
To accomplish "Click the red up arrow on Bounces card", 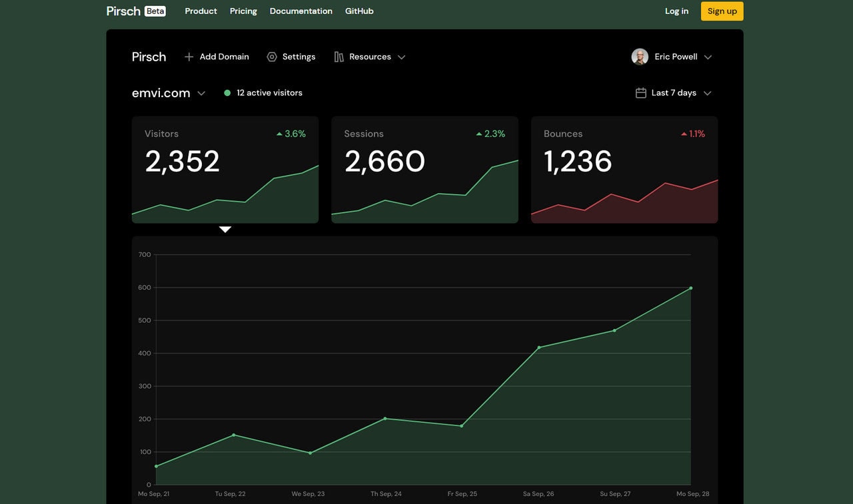I will pos(684,134).
